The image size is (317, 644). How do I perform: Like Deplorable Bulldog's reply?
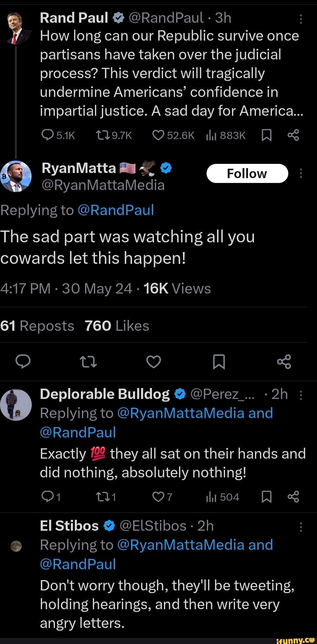(x=158, y=497)
